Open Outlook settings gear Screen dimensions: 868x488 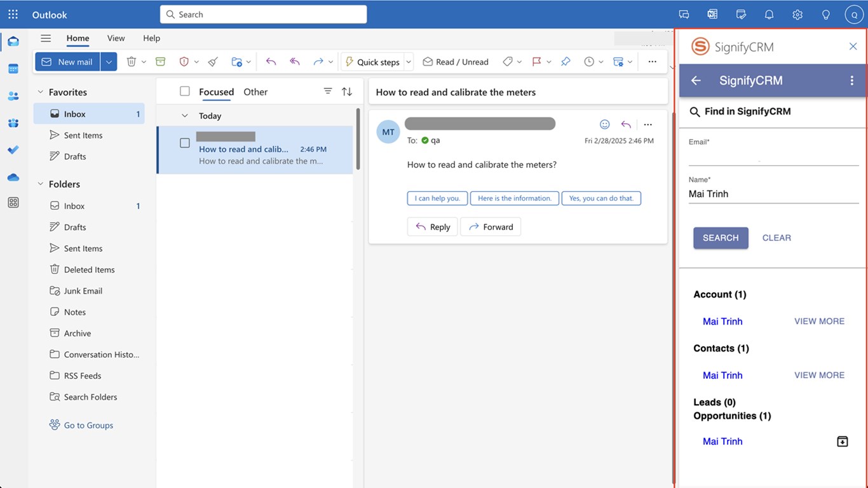pos(797,15)
